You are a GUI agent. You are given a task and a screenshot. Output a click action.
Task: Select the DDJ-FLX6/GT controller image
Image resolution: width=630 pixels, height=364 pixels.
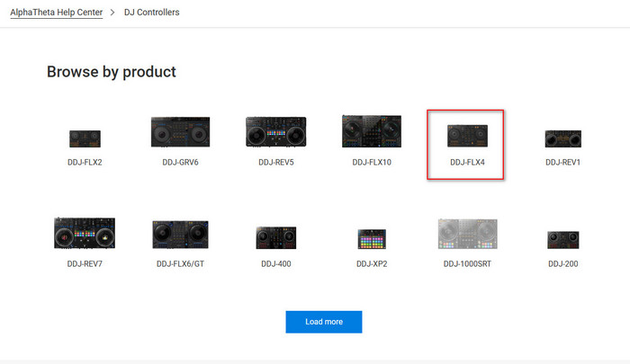180,235
